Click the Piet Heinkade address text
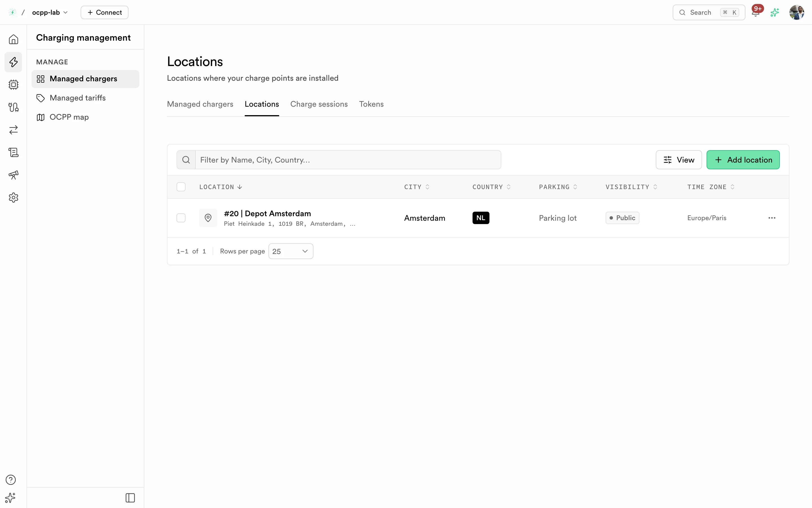The image size is (812, 508). coord(289,224)
